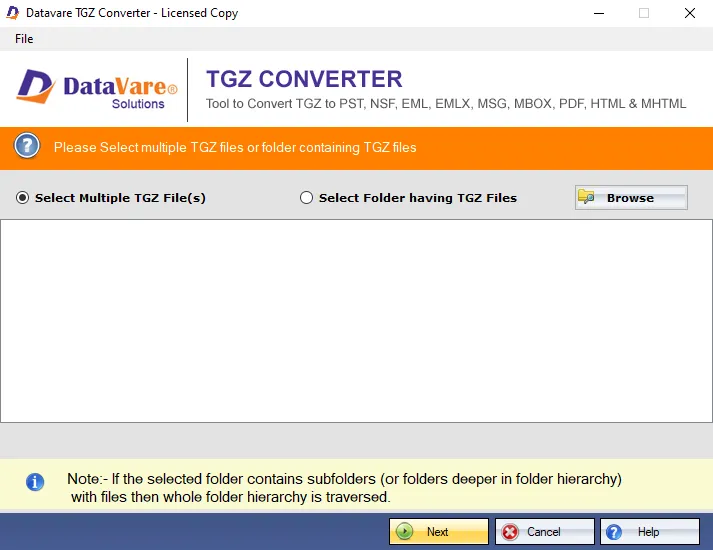Close the Datavare TGZ Converter window

point(690,13)
